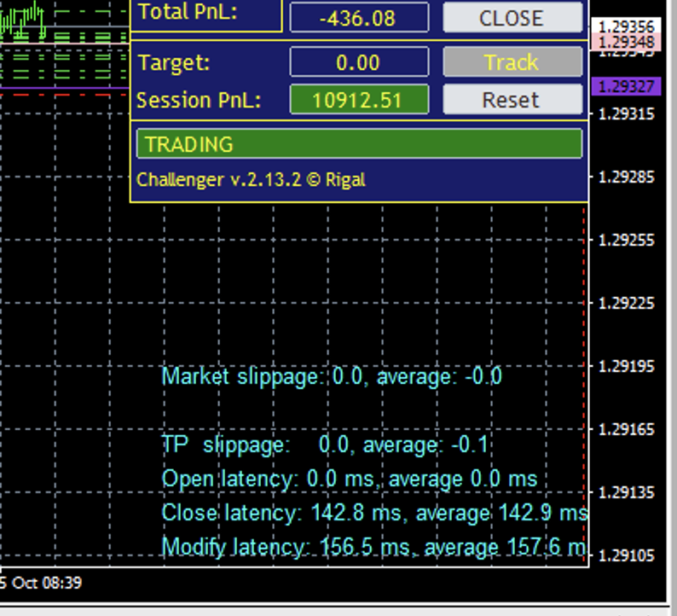Click the Total PnL label
The image size is (677, 616).
(188, 12)
